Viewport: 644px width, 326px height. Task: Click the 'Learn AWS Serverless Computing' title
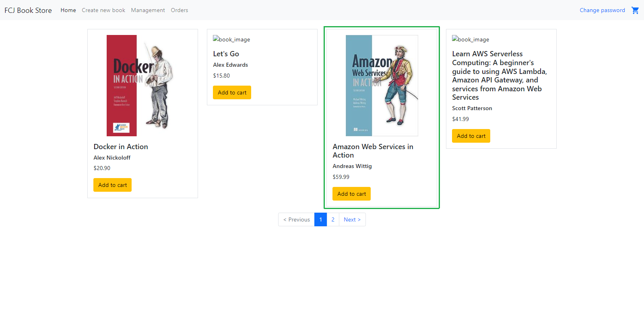[500, 76]
